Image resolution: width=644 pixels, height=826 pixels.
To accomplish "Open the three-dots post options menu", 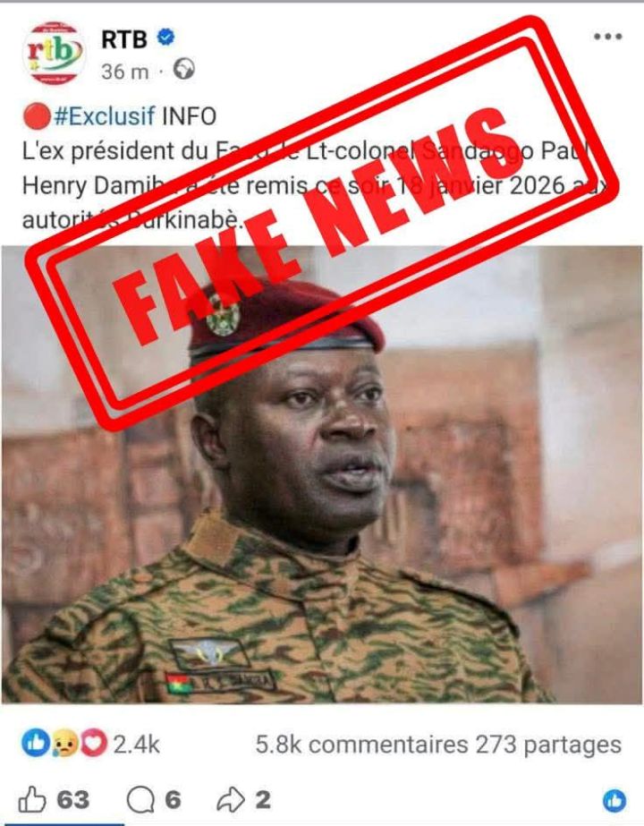I will [607, 37].
